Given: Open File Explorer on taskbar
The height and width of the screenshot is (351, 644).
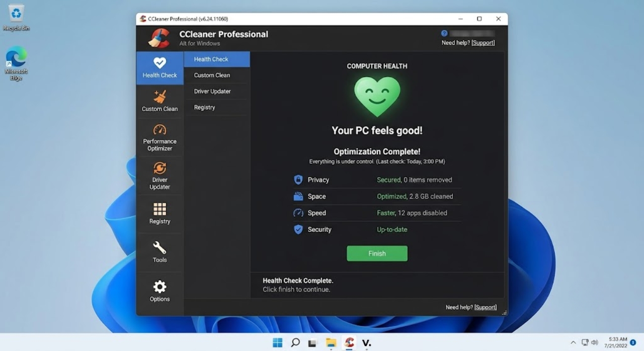Looking at the screenshot, I should click(x=331, y=343).
